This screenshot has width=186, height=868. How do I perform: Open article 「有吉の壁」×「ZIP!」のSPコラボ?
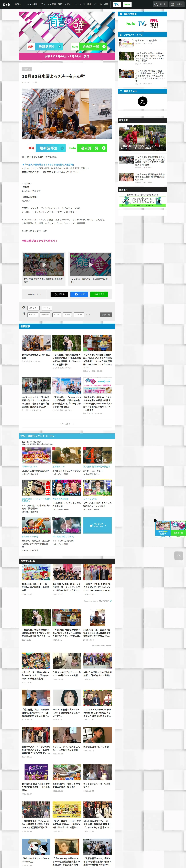pos(67,395)
